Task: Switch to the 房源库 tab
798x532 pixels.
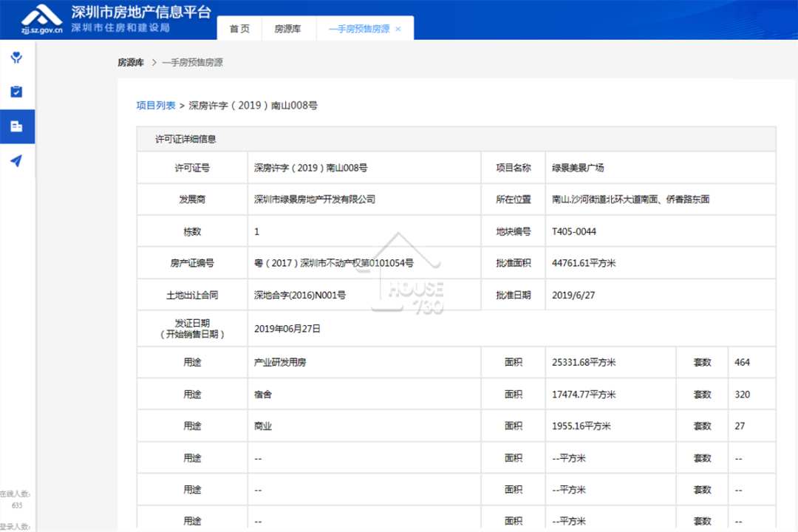Action: (x=287, y=29)
